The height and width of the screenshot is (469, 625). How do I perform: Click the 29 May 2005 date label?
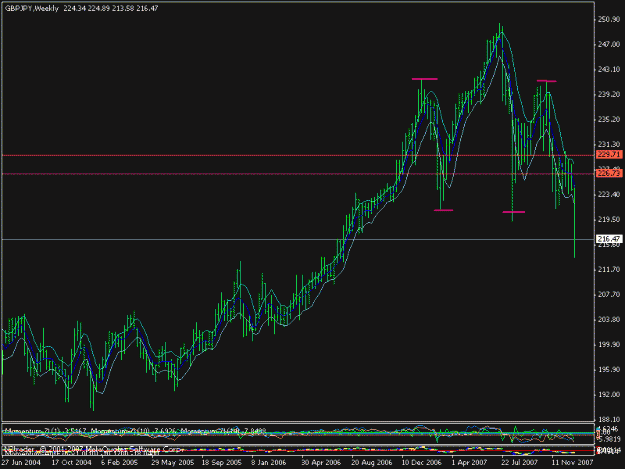point(173,463)
